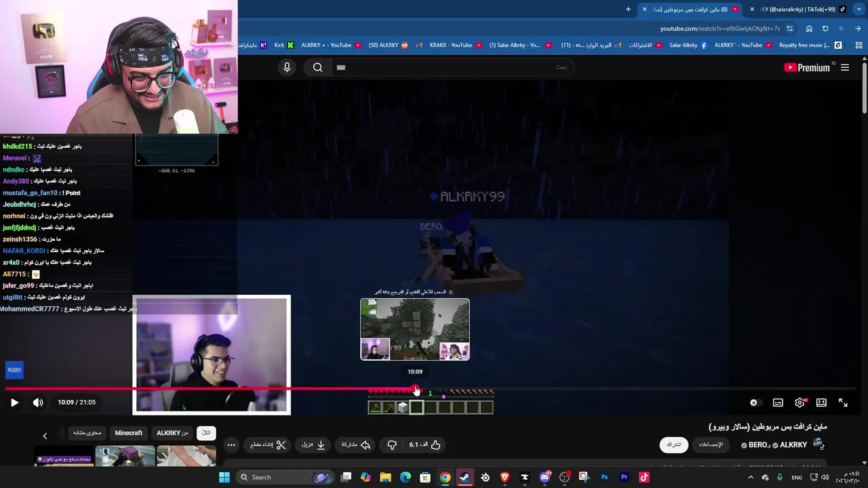Select the 'محتوى مشابه' filter chip
The height and width of the screenshot is (488, 868).
(87, 433)
